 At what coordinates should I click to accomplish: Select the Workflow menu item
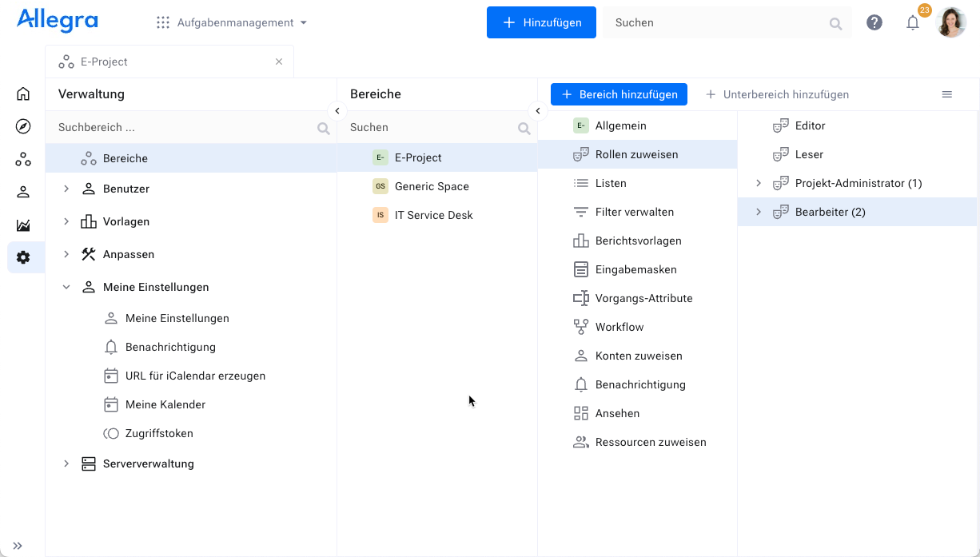619,327
